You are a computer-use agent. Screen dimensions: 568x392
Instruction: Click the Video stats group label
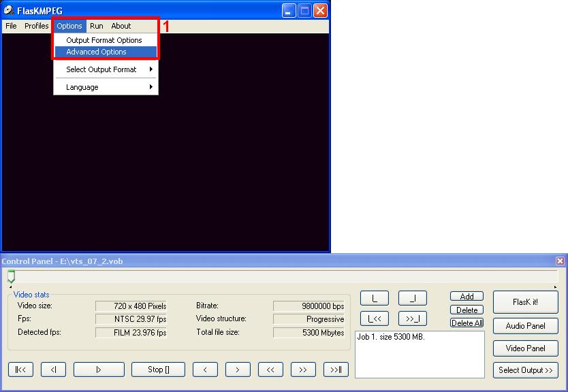(31, 295)
